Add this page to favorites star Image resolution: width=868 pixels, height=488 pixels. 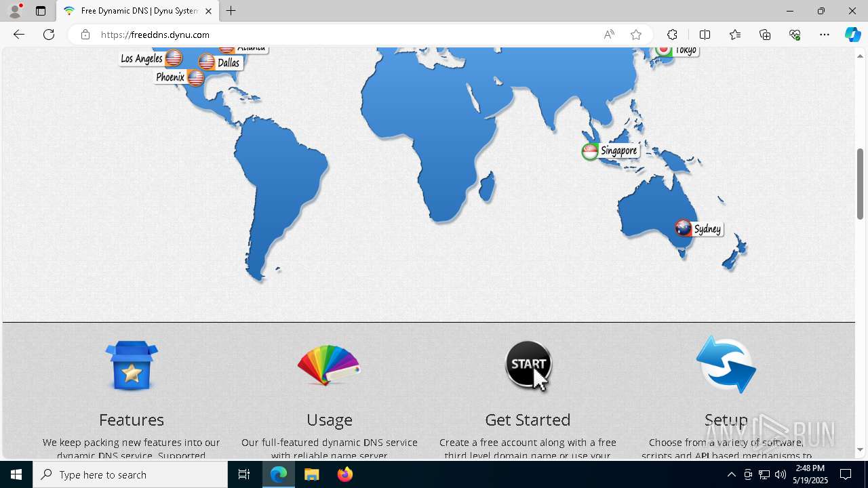[636, 35]
